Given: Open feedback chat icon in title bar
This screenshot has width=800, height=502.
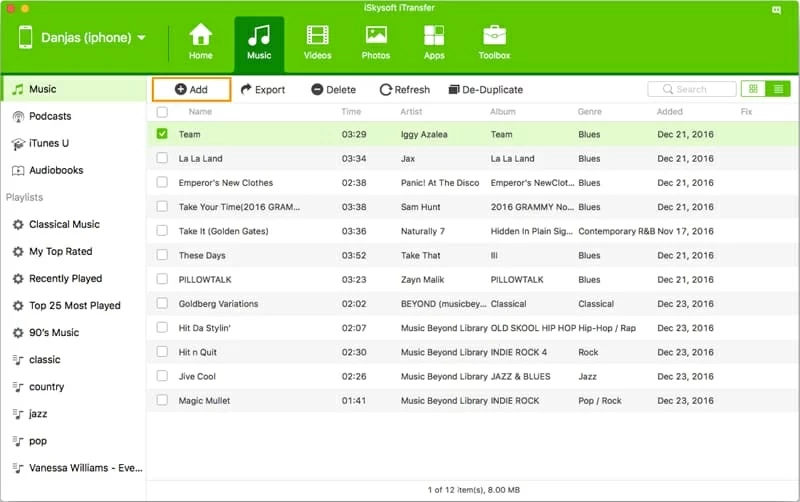Looking at the screenshot, I should pos(777,9).
